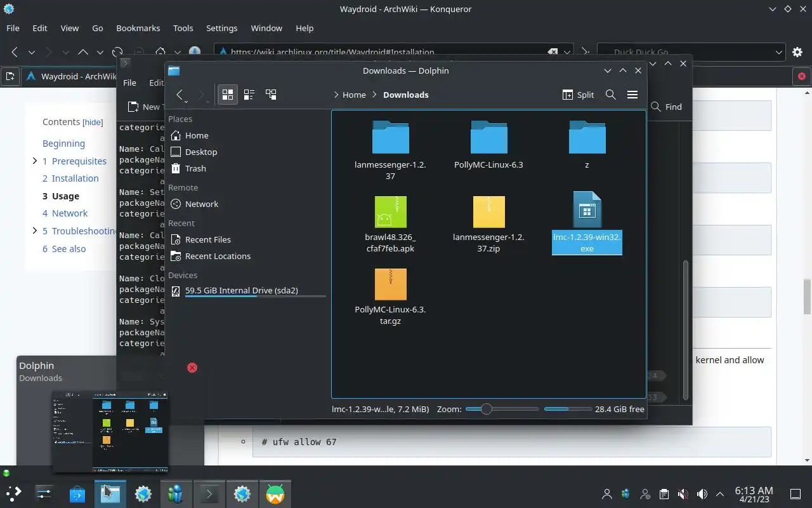Toggle Split view in Dolphin
This screenshot has height=508, width=812.
tap(578, 95)
